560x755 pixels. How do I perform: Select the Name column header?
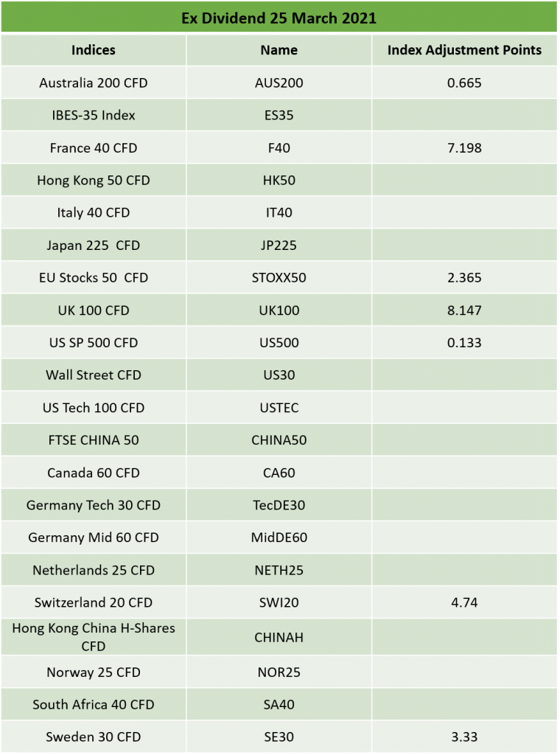point(279,50)
